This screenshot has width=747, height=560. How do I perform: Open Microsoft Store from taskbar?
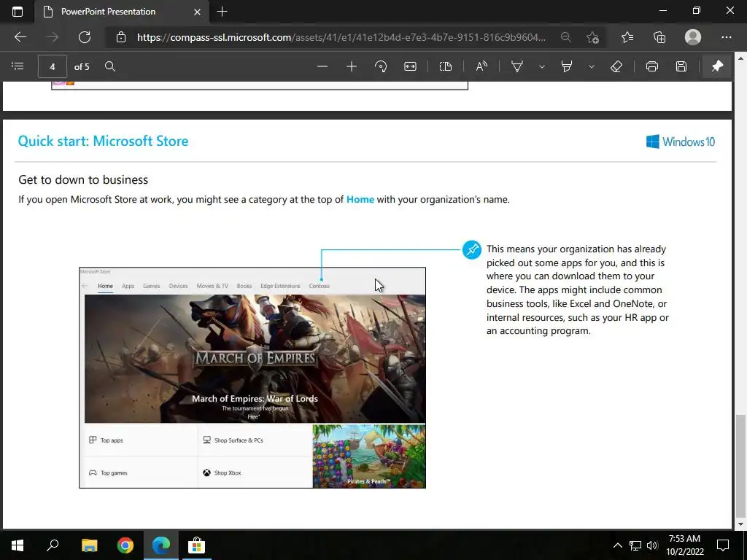pyautogui.click(x=197, y=545)
